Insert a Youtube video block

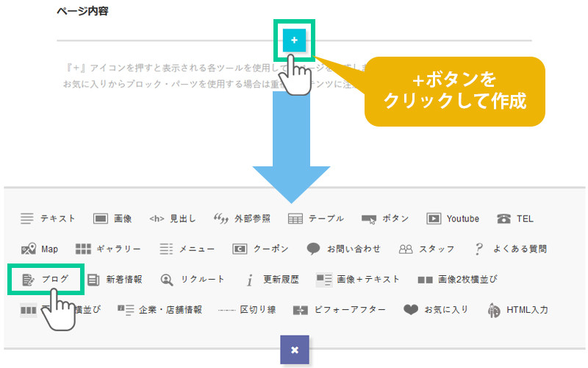click(x=453, y=219)
